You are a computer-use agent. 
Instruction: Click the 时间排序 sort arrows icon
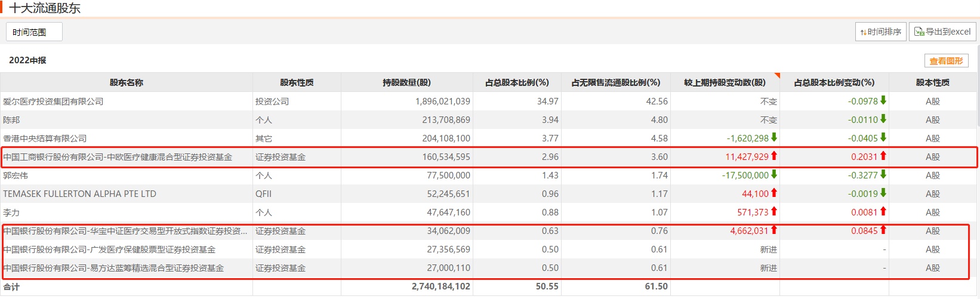click(863, 32)
